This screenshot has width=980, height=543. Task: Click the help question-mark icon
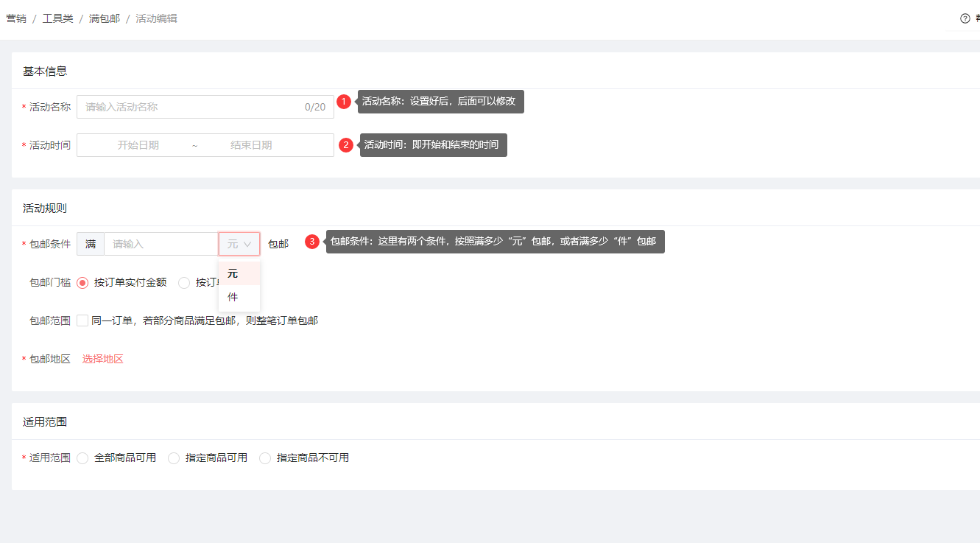965,18
